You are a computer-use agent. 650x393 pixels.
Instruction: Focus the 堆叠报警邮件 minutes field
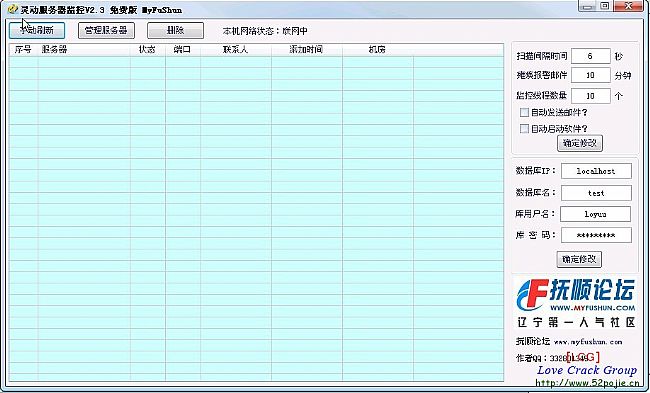tap(590, 75)
